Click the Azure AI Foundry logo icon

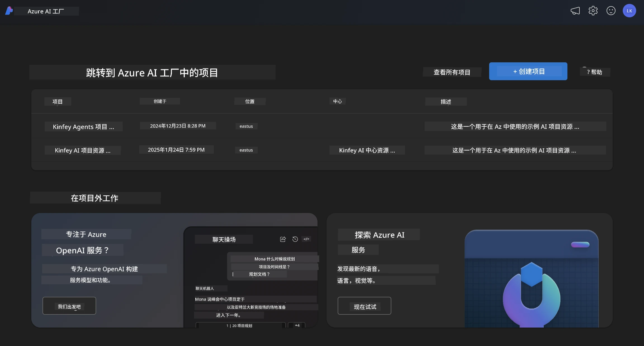tap(9, 11)
